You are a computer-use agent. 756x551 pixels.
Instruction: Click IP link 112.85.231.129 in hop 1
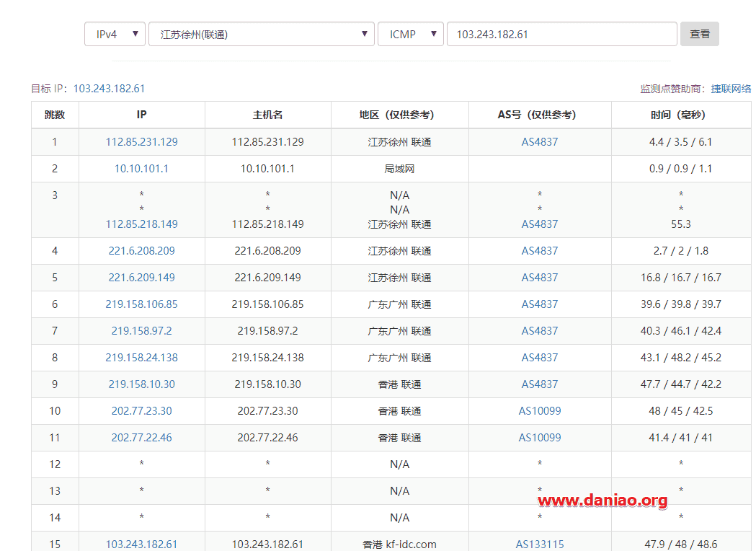141,142
